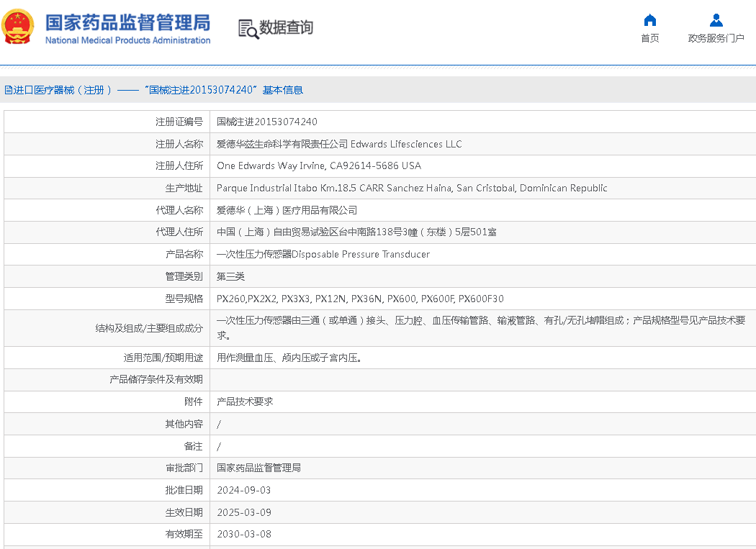Click address One Edwards Way Irvine

pos(319,165)
